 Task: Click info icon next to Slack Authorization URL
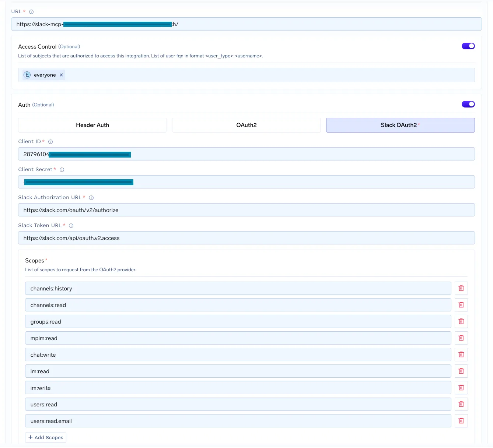(91, 198)
